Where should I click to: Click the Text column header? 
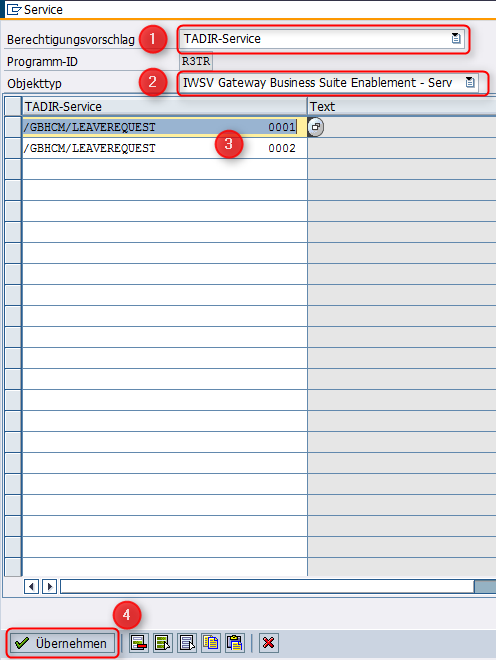coord(402,106)
